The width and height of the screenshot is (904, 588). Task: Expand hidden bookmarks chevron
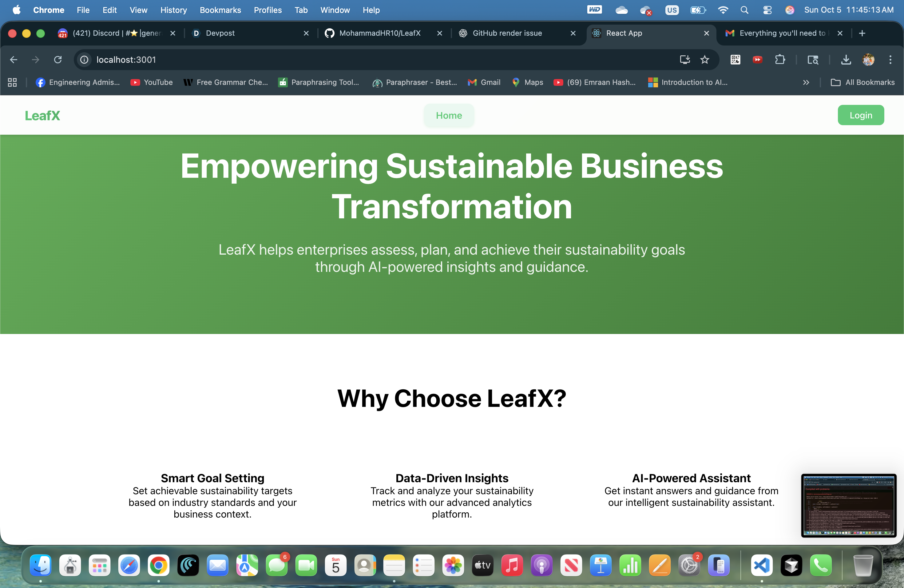[x=806, y=82]
